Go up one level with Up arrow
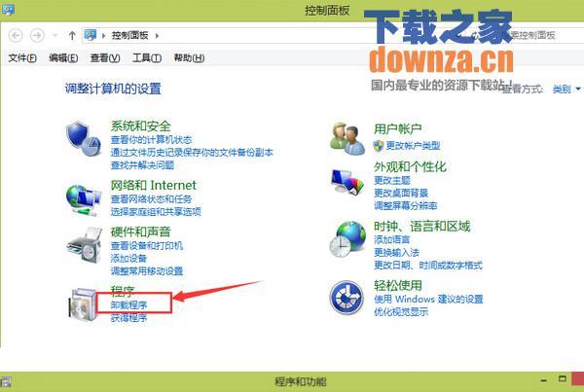 (72, 36)
